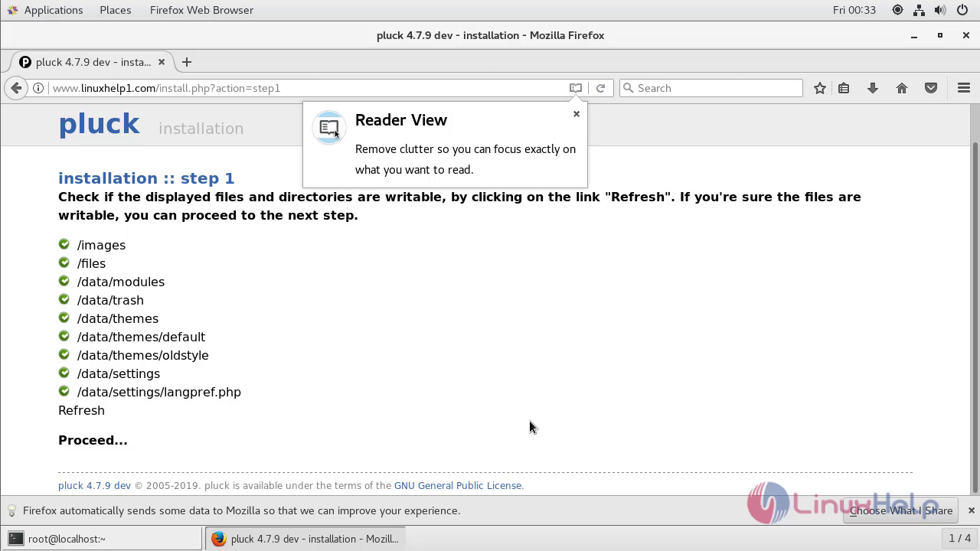Open the GNU General Public License link
This screenshot has height=551, width=980.
458,485
